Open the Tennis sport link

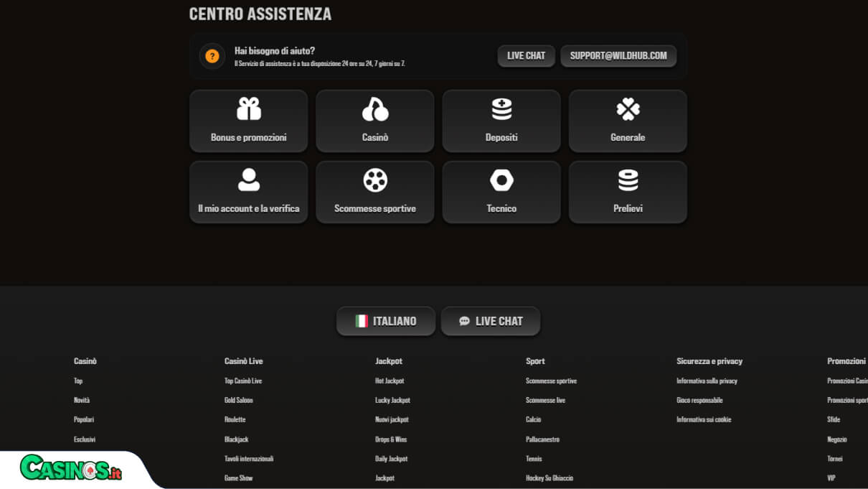coord(534,458)
